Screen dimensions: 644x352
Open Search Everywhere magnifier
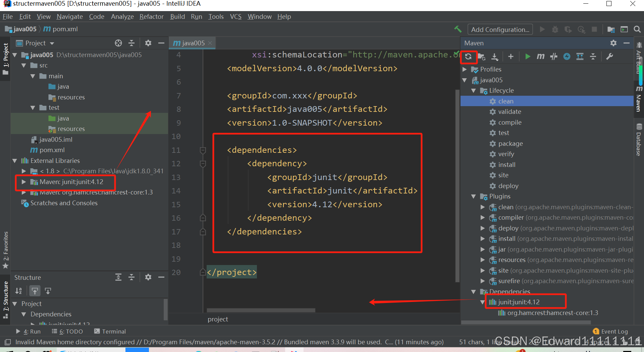click(x=637, y=29)
